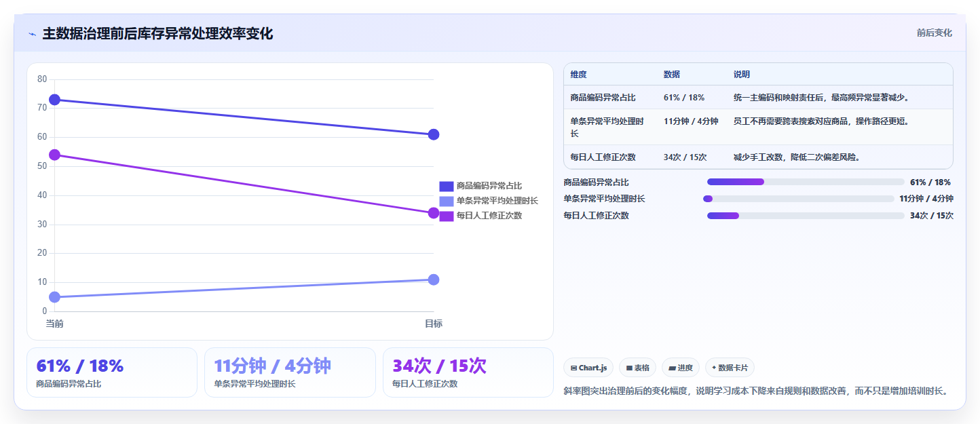Click the 34次 / 15次 value beside the progress bar
The image size is (980, 424).
931,216
